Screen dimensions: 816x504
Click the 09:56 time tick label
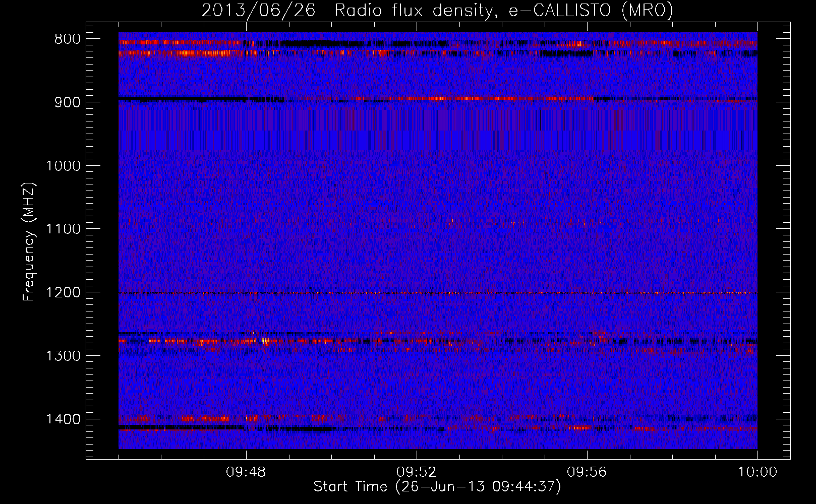(x=587, y=472)
